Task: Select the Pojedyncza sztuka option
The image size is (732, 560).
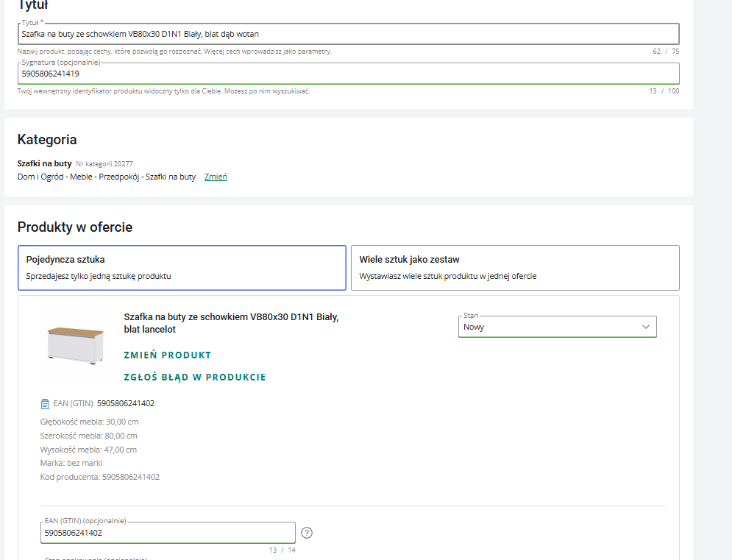Action: (x=182, y=268)
